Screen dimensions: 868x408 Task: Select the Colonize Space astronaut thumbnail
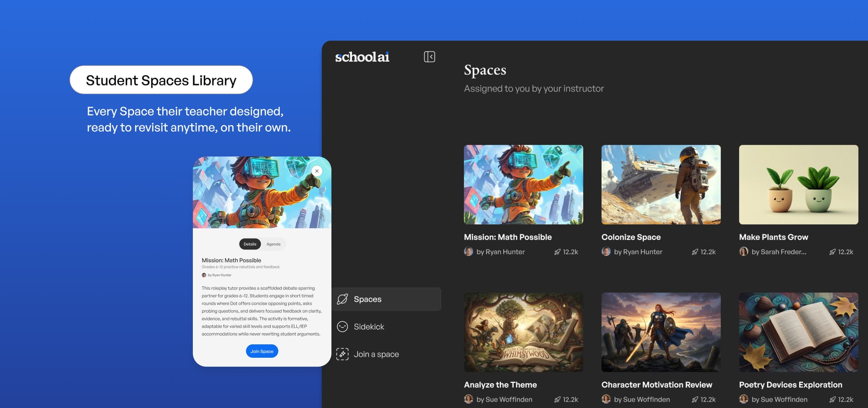click(x=661, y=185)
